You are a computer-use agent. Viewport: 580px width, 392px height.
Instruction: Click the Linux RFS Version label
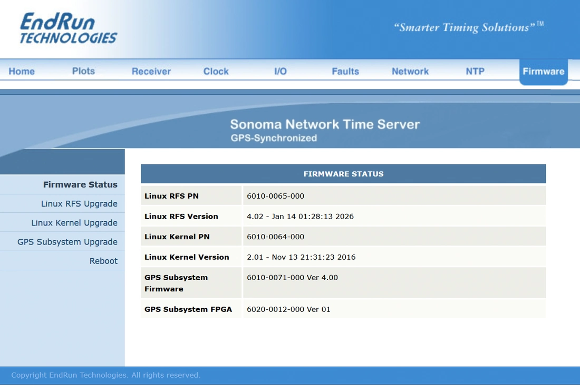(181, 216)
